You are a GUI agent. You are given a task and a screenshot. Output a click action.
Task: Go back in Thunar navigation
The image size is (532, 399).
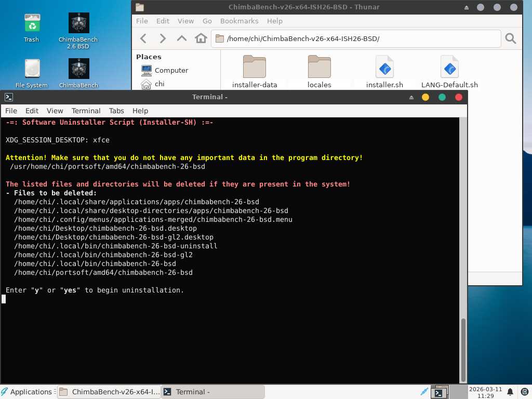[x=143, y=38]
